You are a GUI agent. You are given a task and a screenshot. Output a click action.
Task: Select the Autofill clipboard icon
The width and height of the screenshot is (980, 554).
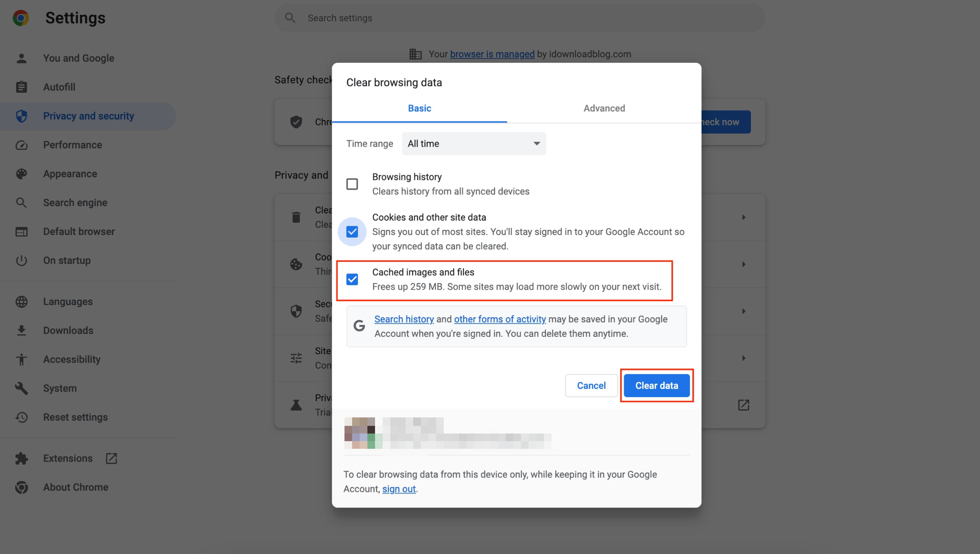pyautogui.click(x=21, y=87)
